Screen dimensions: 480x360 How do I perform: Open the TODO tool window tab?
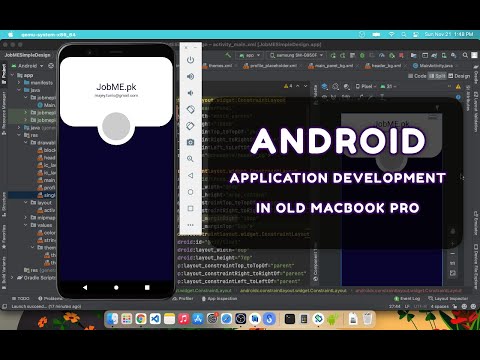(21, 298)
